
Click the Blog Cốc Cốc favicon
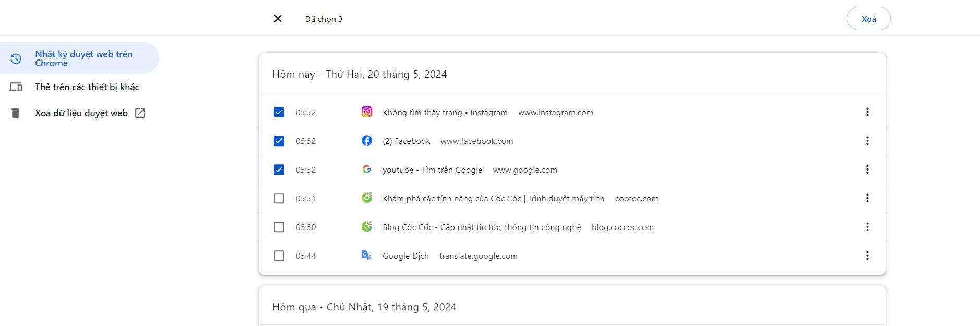(x=367, y=227)
